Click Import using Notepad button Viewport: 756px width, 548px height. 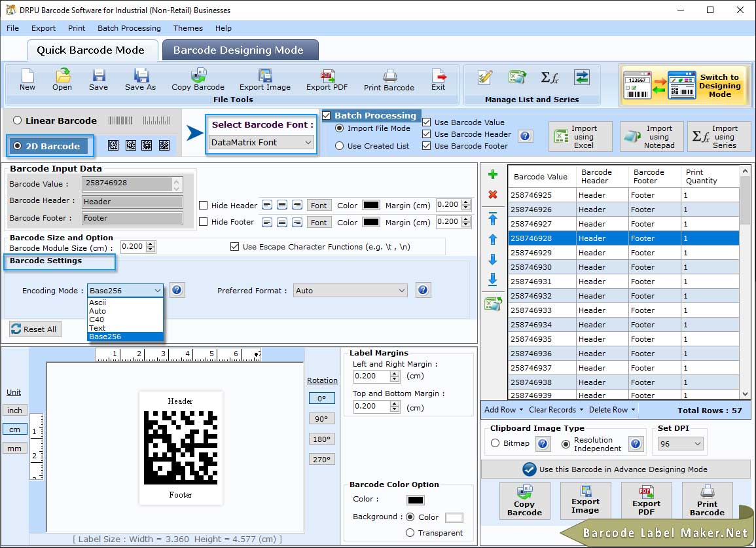652,137
